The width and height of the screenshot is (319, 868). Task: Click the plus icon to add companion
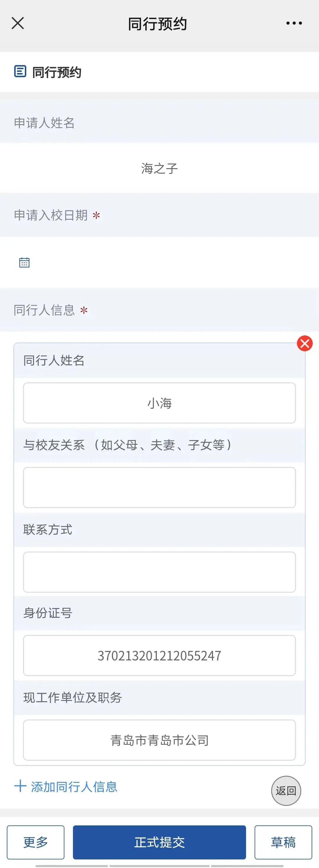[20, 786]
